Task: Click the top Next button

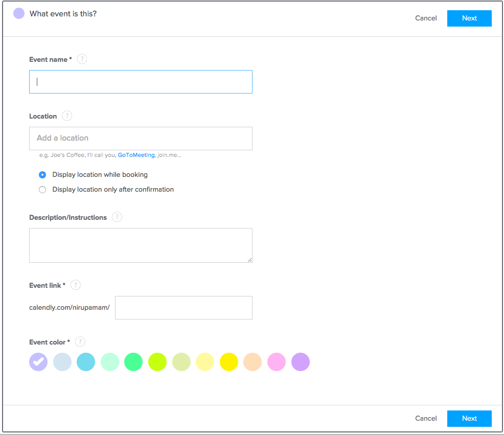Action: pyautogui.click(x=469, y=18)
